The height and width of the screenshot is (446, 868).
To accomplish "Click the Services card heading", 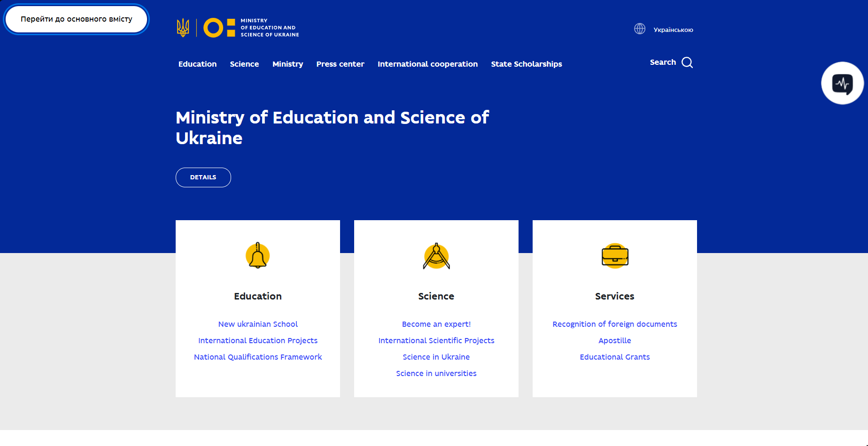I will pyautogui.click(x=615, y=296).
